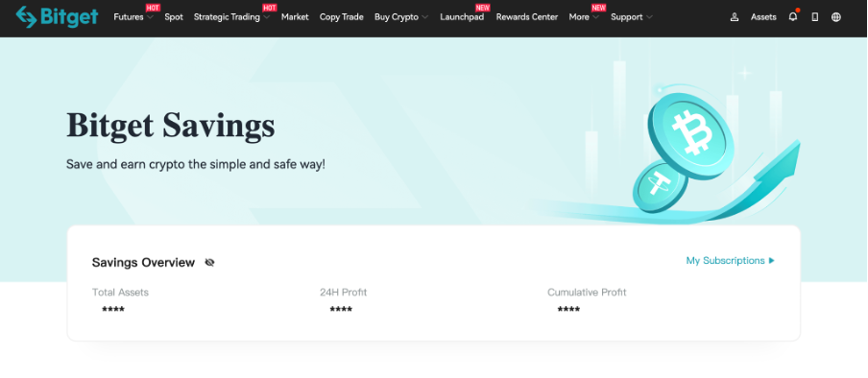The height and width of the screenshot is (378, 868).
Task: Toggle the Savings Overview hide-balance eye
Action: 209,262
